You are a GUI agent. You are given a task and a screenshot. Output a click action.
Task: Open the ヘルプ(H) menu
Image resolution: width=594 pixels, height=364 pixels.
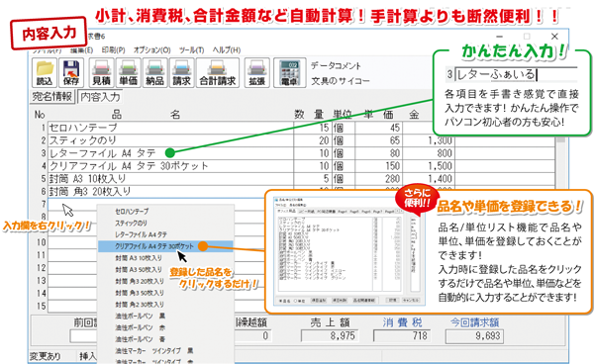click(227, 49)
